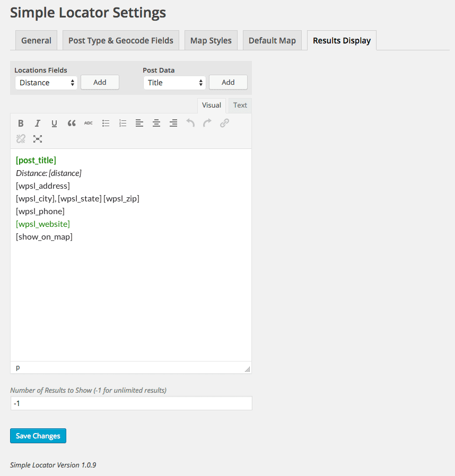455x476 pixels.
Task: Align text to the right
Action: (x=173, y=124)
